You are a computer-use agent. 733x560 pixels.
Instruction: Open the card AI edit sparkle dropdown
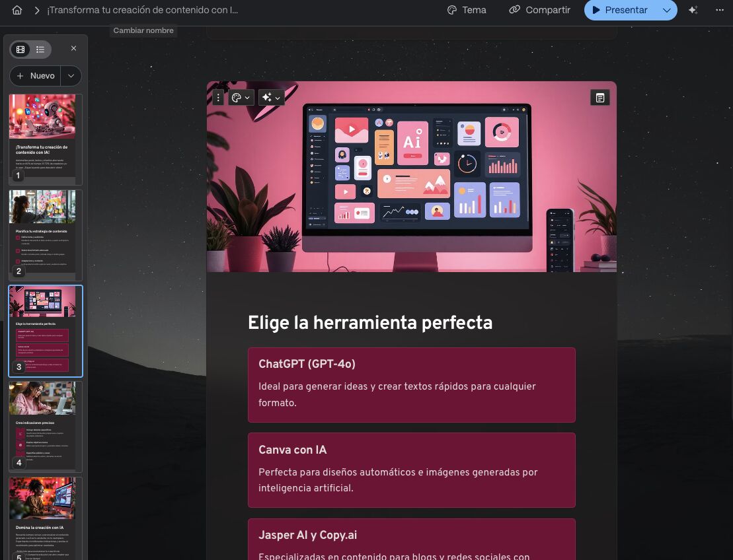point(271,98)
